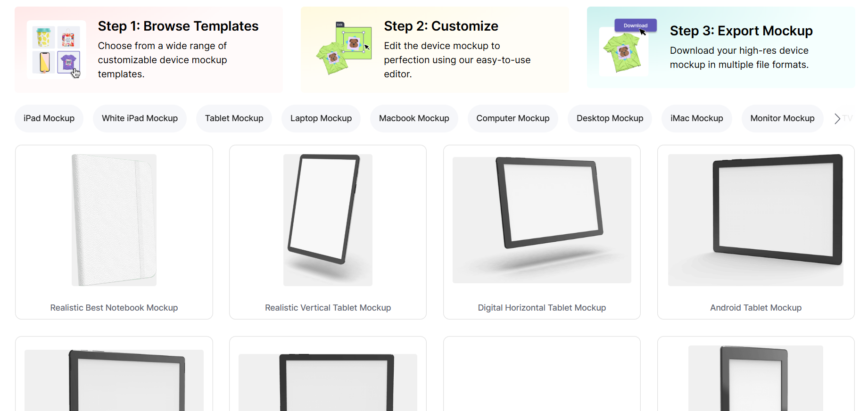Select the White iPad Mockup category
This screenshot has height=411, width=868.
click(140, 118)
